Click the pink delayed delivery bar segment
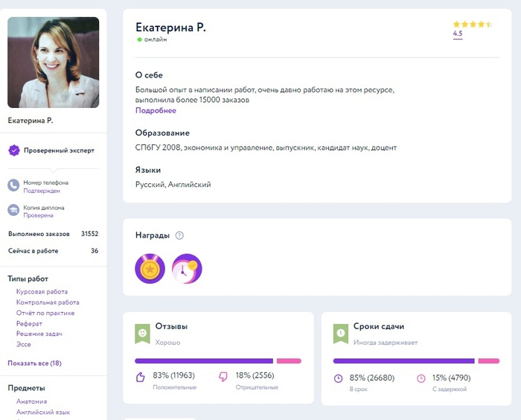The width and height of the screenshot is (521, 420). pyautogui.click(x=489, y=361)
